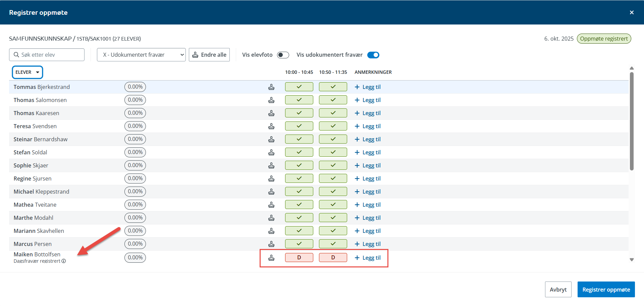Open the X - Udokumentert fravær dropdown
Screen dimensions: 644x306
click(141, 55)
